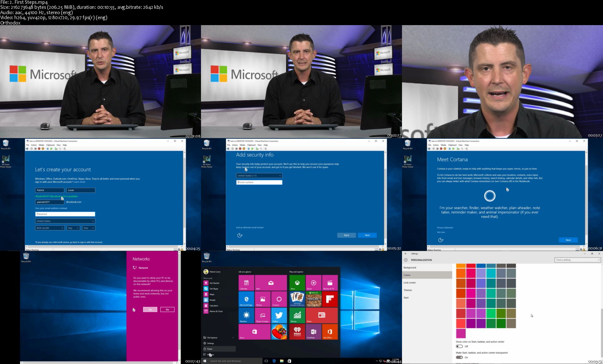Open the Flipboard tile
Viewport: 603px width, 364px height.
coord(329,299)
